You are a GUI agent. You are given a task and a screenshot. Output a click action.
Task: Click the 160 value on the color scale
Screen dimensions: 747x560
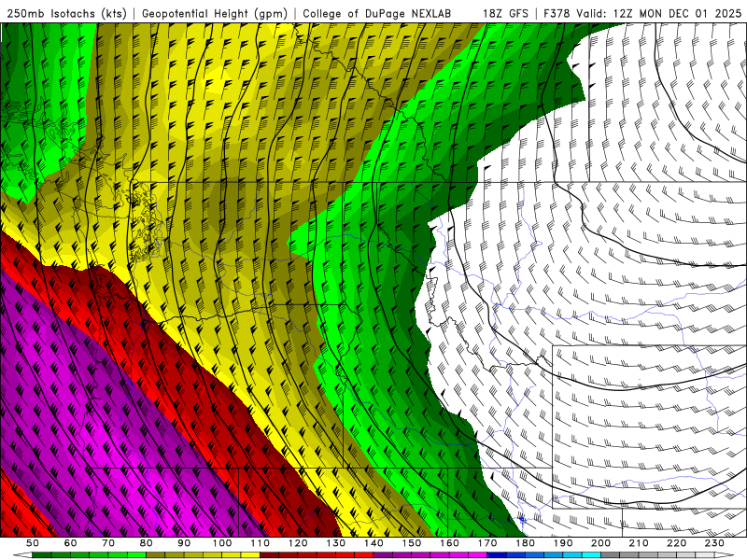[450, 543]
